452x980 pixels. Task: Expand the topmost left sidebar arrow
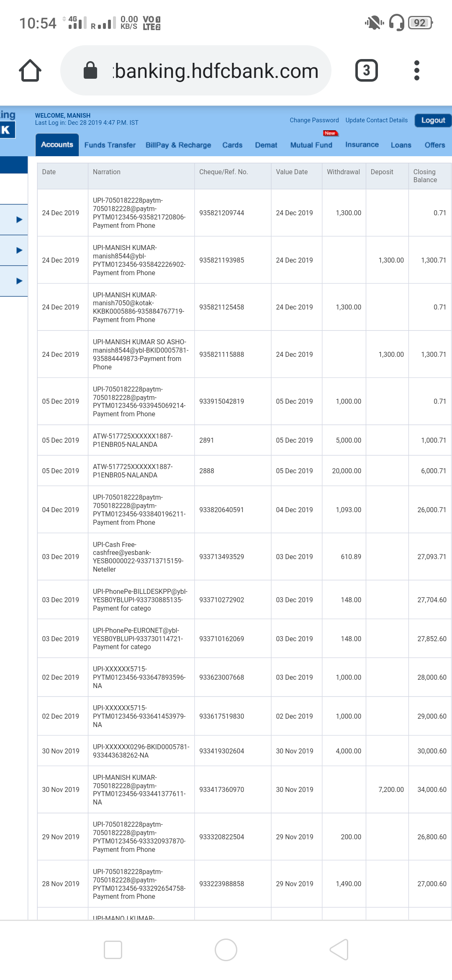click(x=19, y=219)
